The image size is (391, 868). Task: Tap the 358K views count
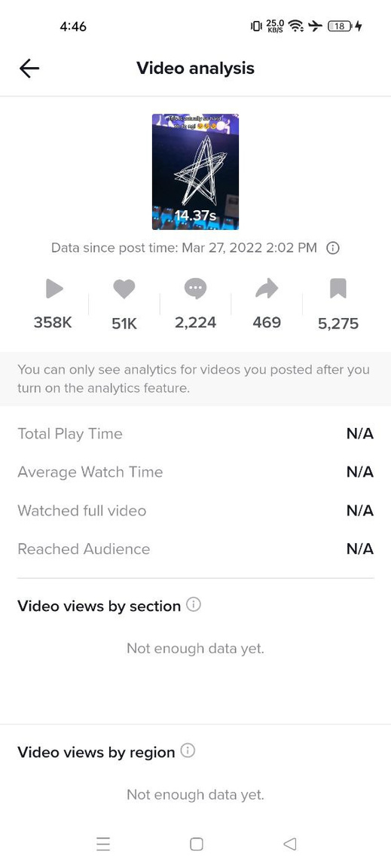[x=53, y=322]
